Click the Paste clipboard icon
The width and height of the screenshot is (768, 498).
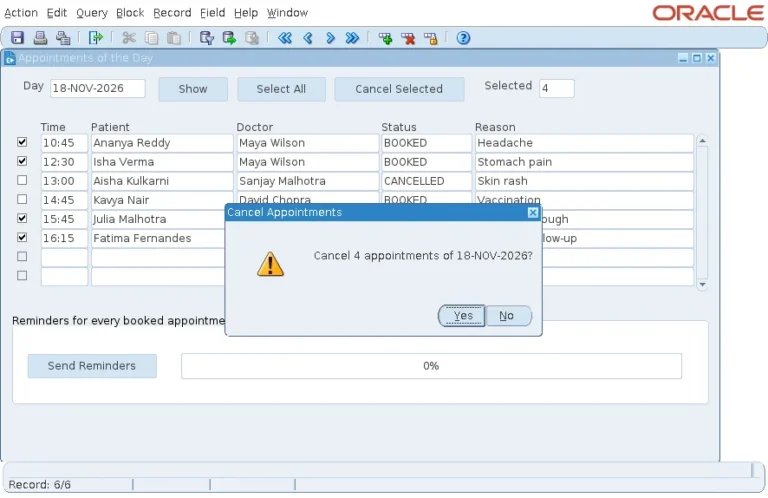174,38
